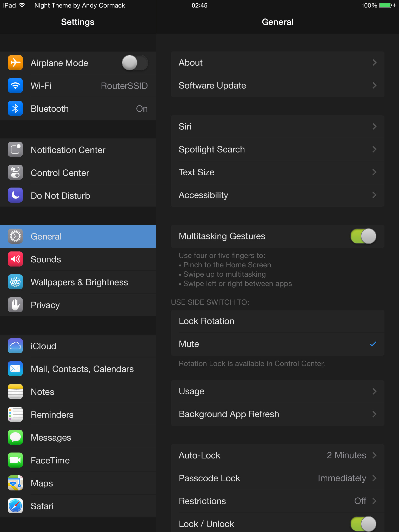Tap the Do Not Disturb moon icon
The width and height of the screenshot is (399, 532).
coord(15,195)
